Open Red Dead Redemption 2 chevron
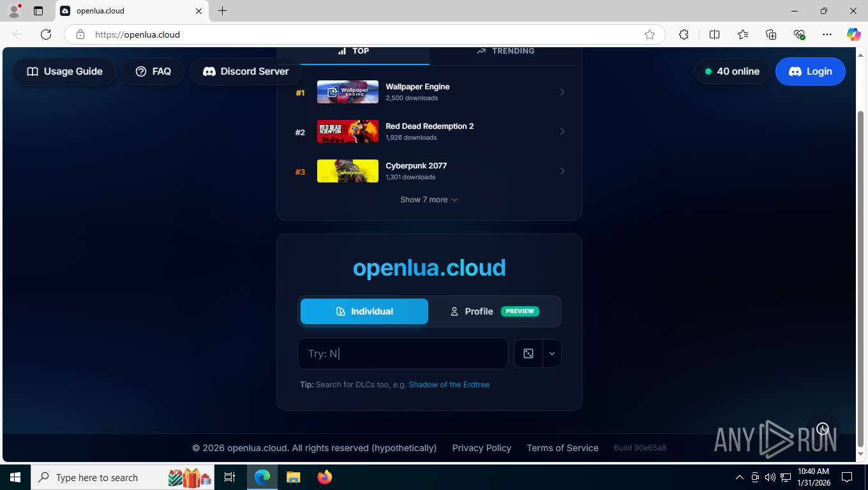This screenshot has height=490, width=868. point(562,131)
